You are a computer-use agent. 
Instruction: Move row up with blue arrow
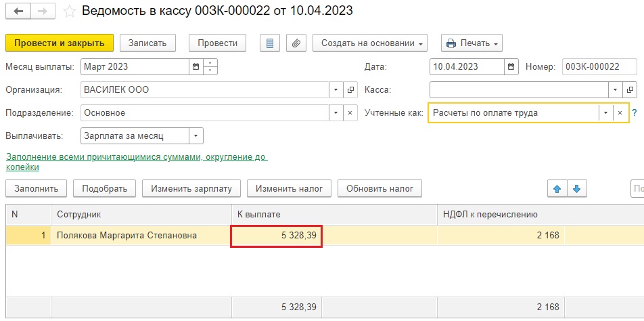557,189
